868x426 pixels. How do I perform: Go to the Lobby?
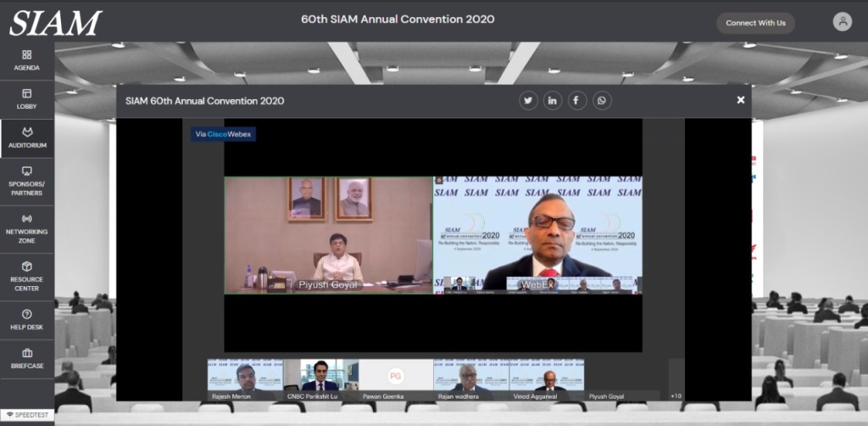(26, 98)
